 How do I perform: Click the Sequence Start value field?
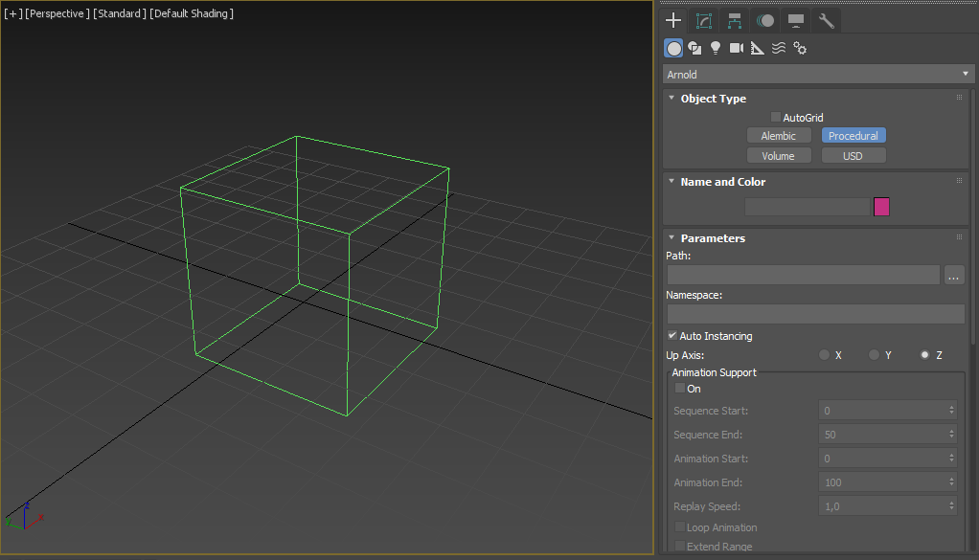[883, 411]
